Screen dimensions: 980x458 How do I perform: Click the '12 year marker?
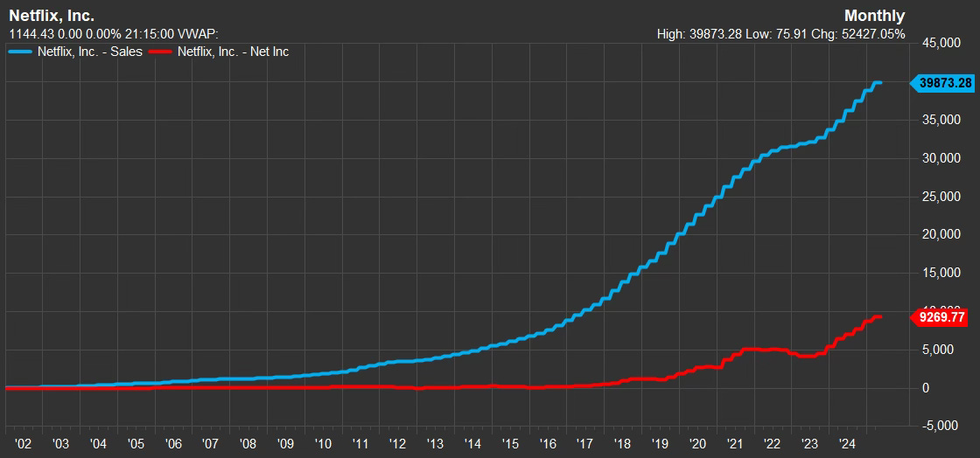point(398,444)
